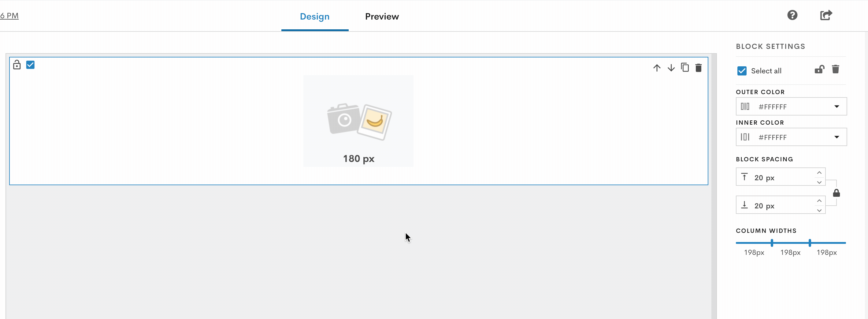The height and width of the screenshot is (319, 868).
Task: Increase bottom block spacing with up arrow
Action: 819,201
